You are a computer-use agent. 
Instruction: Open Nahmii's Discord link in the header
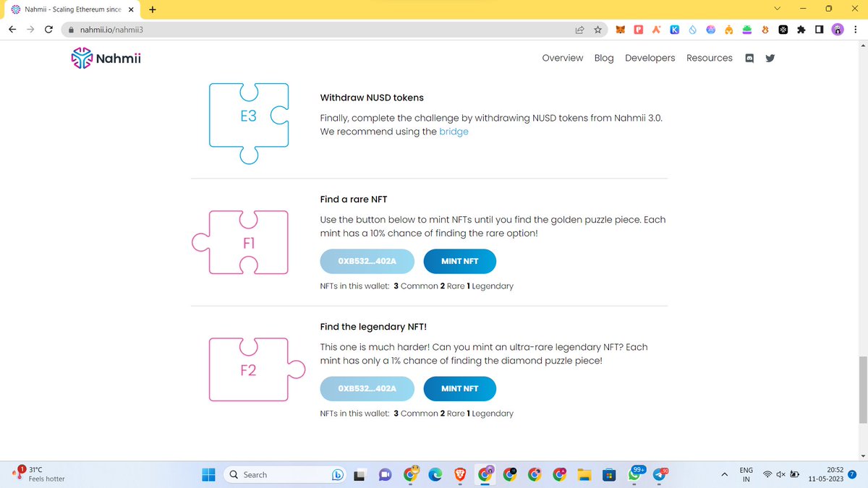[x=749, y=59]
